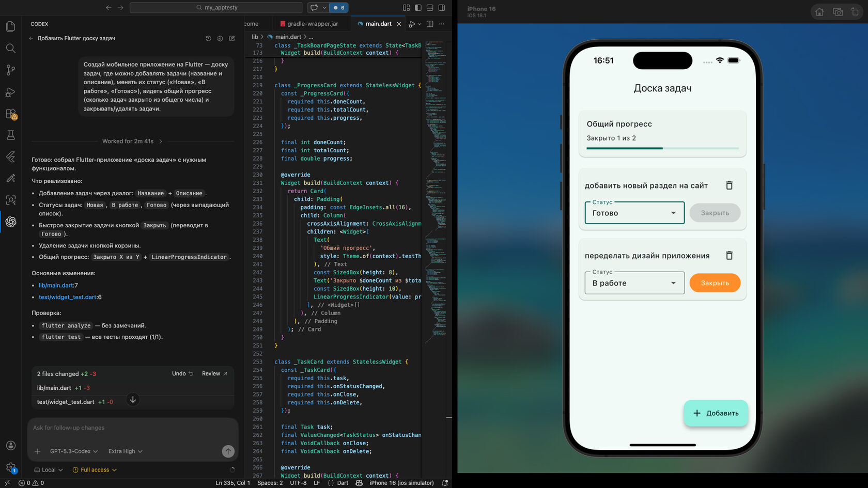Open the Full access permissions dropdown
The height and width of the screenshot is (488, 868).
[x=95, y=470]
